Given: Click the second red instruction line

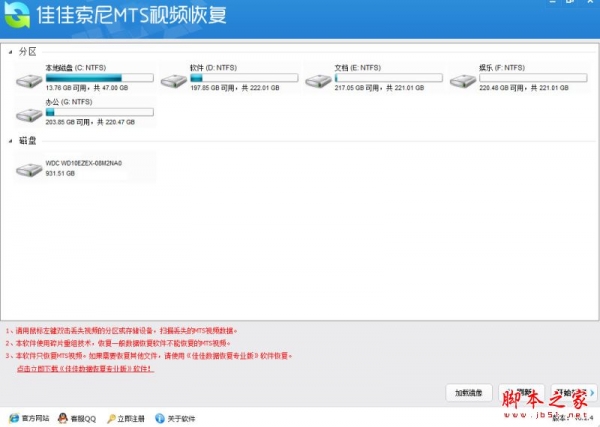Looking at the screenshot, I should tap(118, 343).
